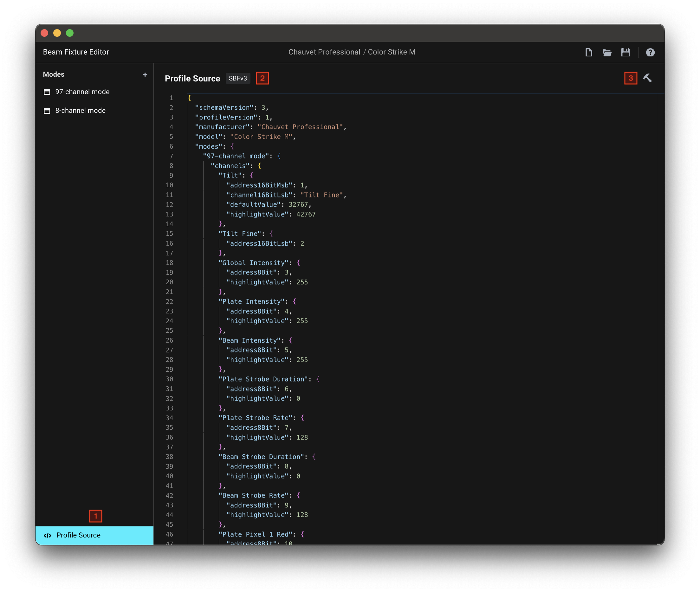Click the "Tilt" key on line 9
Image resolution: width=700 pixels, height=592 pixels.
point(230,176)
